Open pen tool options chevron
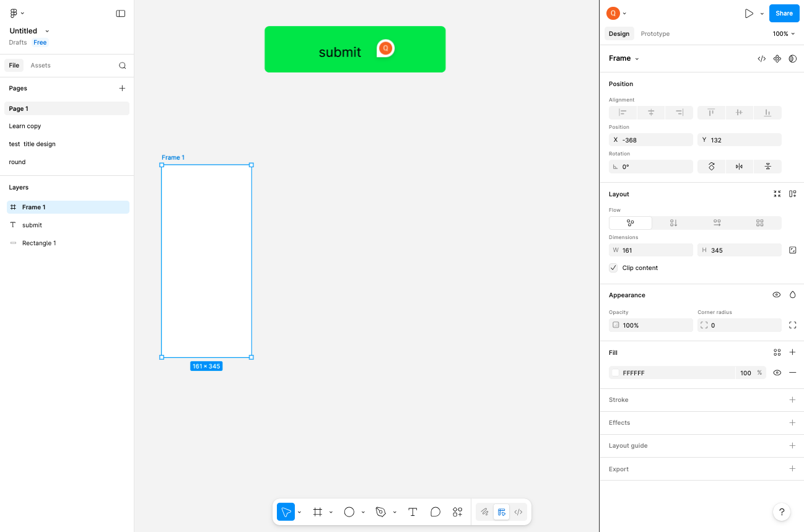 coord(395,513)
